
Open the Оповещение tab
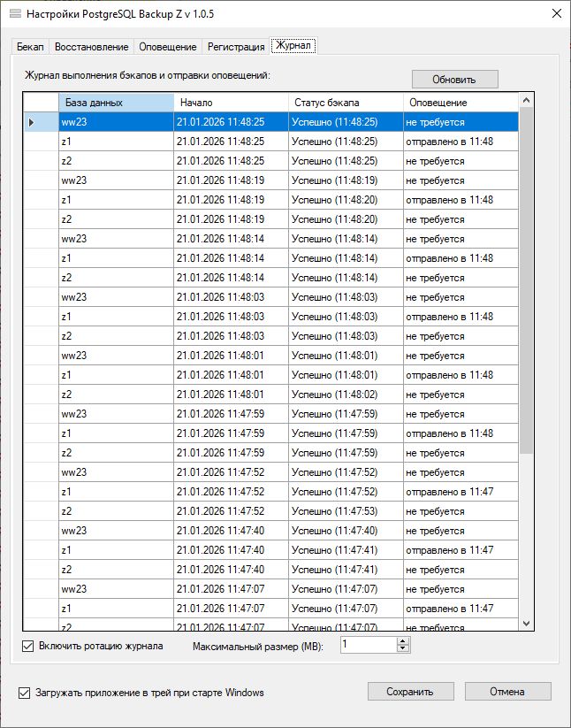[x=168, y=47]
